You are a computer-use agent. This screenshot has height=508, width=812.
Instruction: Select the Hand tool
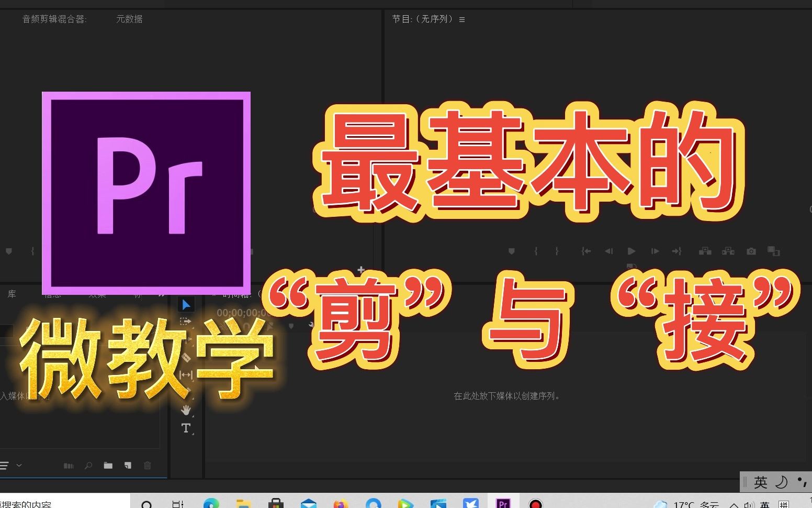coord(186,410)
